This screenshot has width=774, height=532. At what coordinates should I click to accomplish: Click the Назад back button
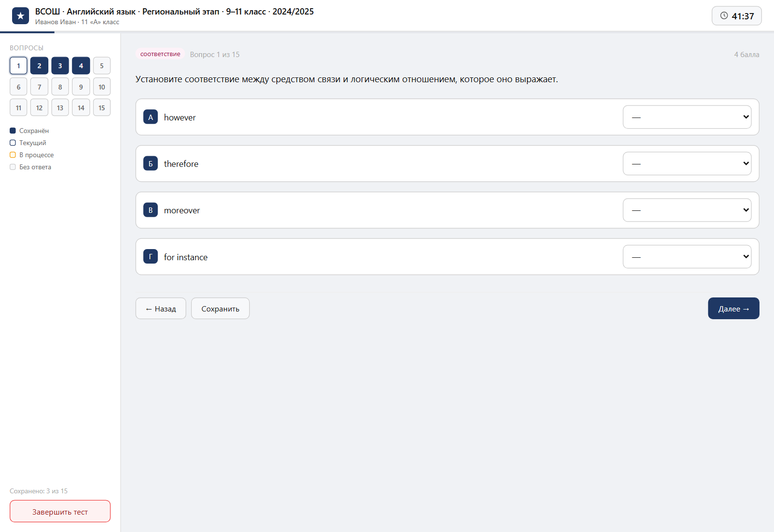click(161, 309)
